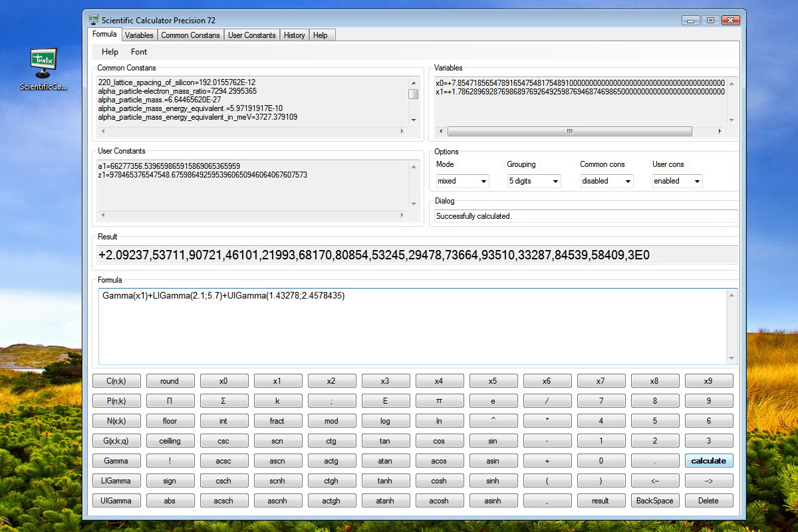This screenshot has width=798, height=532.
Task: Click the Dialog status message field
Action: point(586,216)
